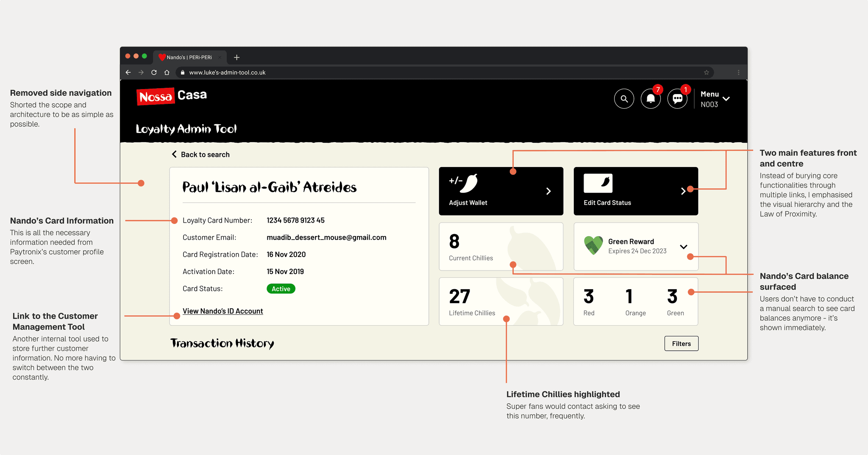Viewport: 868px width, 455px height.
Task: Click the customer email address
Action: 326,237
